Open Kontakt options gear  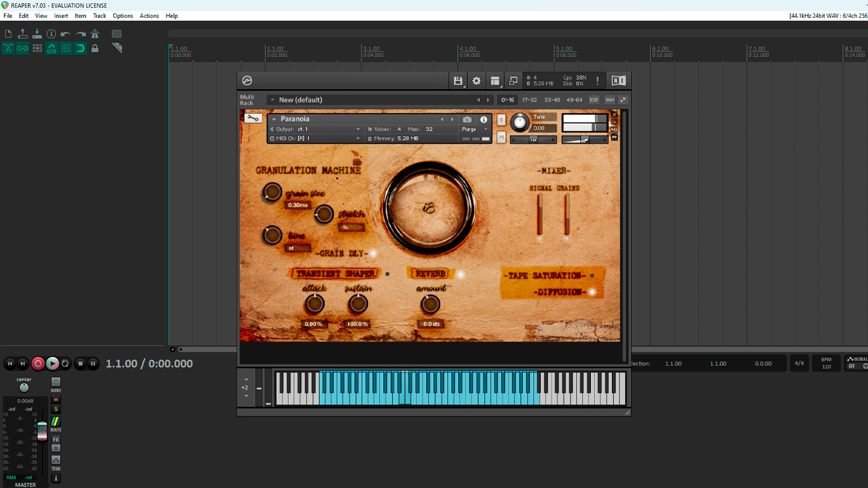coord(477,81)
